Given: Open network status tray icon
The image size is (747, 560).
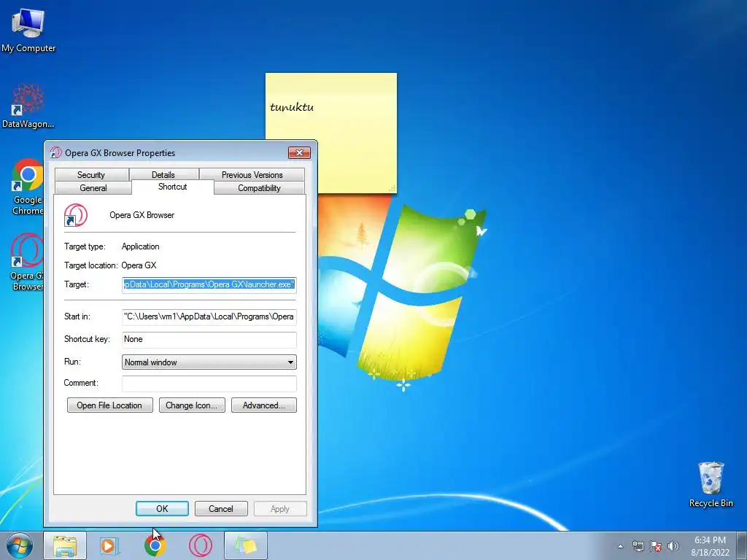Looking at the screenshot, I should point(638,546).
